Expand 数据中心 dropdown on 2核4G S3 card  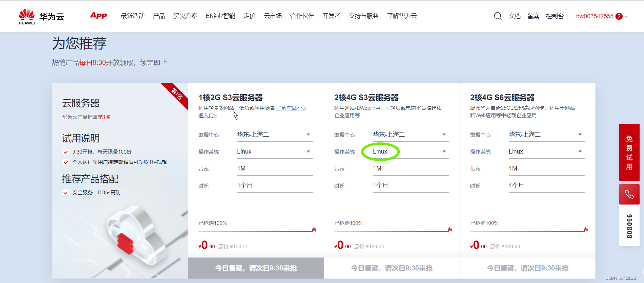coord(411,135)
